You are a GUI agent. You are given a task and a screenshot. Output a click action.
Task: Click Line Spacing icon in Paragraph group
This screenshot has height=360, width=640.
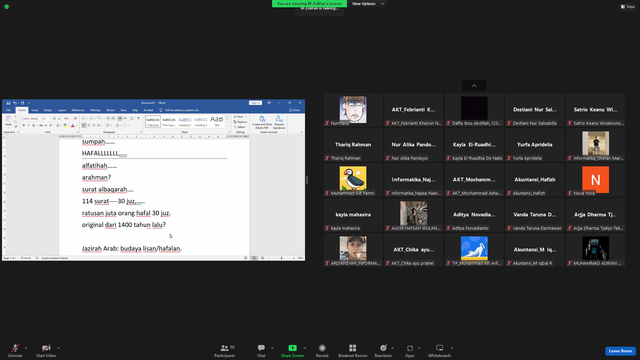(x=108, y=125)
